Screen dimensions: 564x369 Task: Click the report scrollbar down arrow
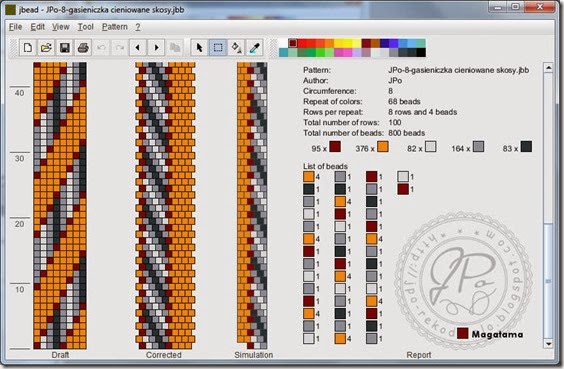pos(548,344)
